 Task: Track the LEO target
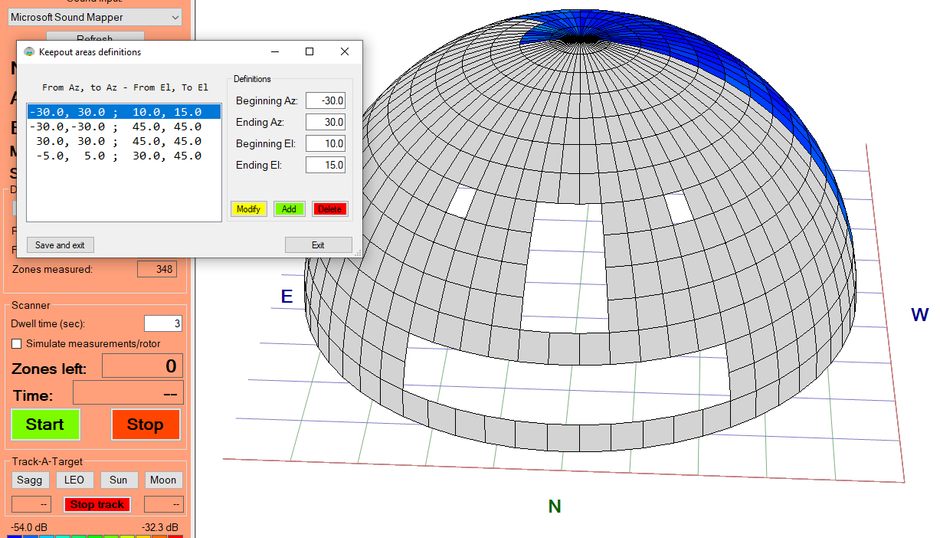click(x=74, y=480)
